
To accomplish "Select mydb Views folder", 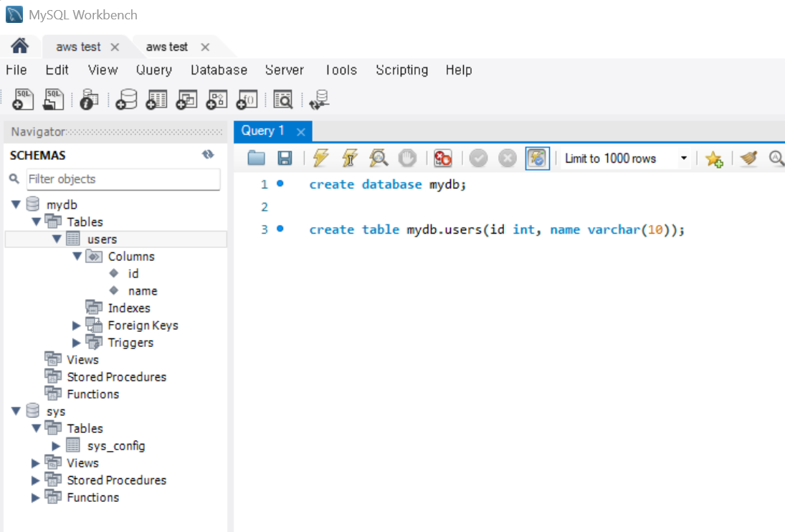I will [x=82, y=359].
